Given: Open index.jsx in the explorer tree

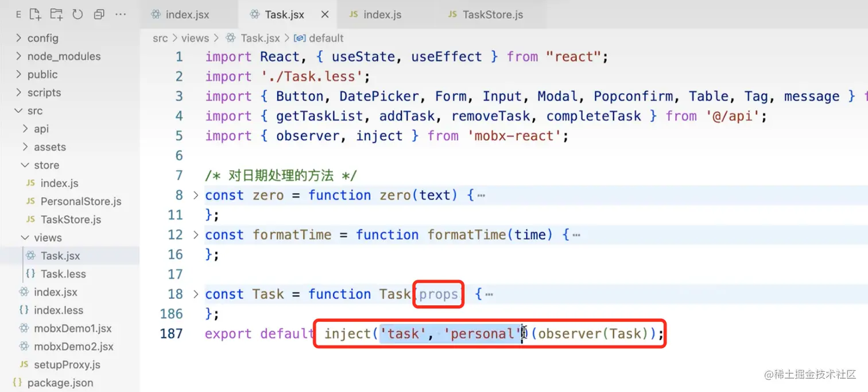Looking at the screenshot, I should (x=56, y=292).
